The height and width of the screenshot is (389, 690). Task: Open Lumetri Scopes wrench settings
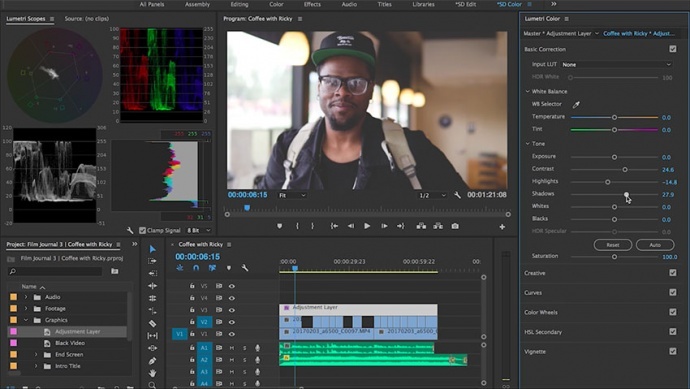click(130, 230)
